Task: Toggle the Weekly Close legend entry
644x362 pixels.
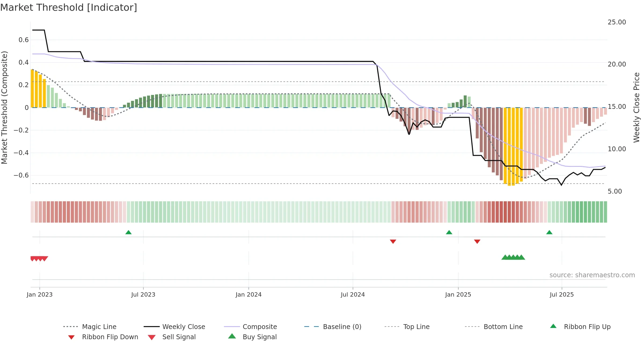Action: tap(174, 327)
